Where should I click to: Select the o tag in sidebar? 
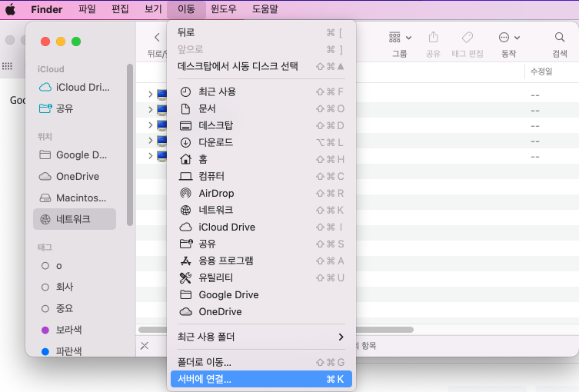click(x=75, y=266)
